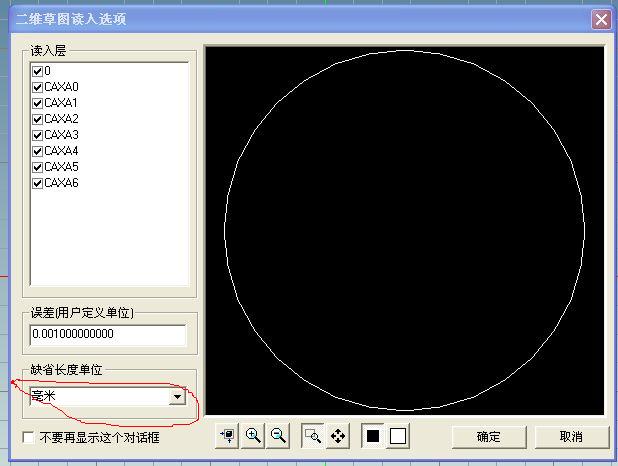Open the 缺省长度单位 dropdown arrow
This screenshot has height=466, width=618.
click(177, 397)
